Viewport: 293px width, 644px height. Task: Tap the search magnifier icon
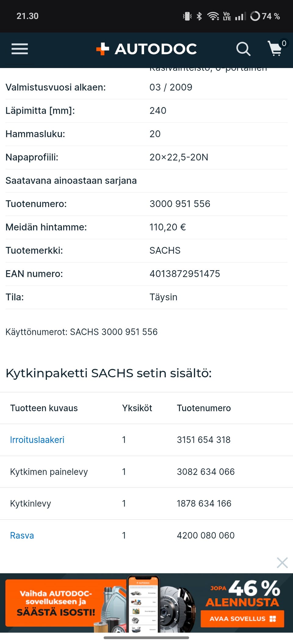tap(243, 49)
